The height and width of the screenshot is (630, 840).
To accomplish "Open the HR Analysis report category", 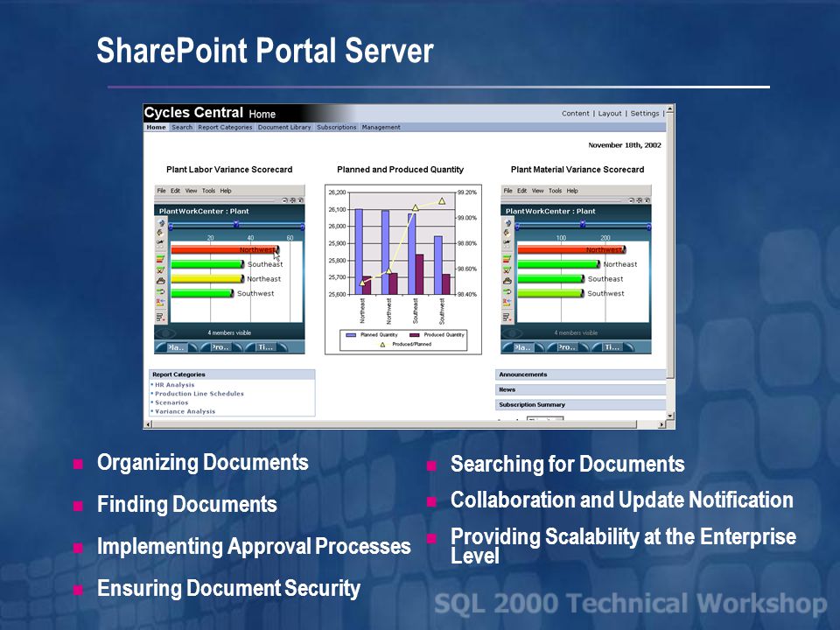I will coord(175,385).
